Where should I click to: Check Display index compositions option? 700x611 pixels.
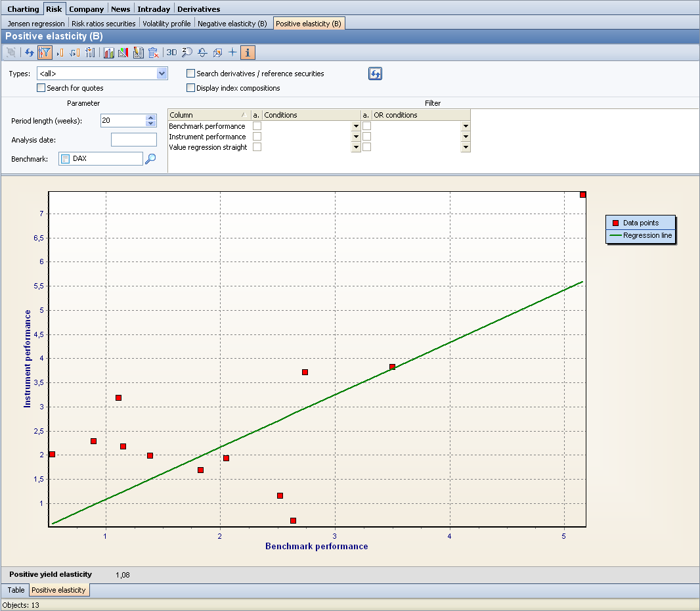click(191, 88)
